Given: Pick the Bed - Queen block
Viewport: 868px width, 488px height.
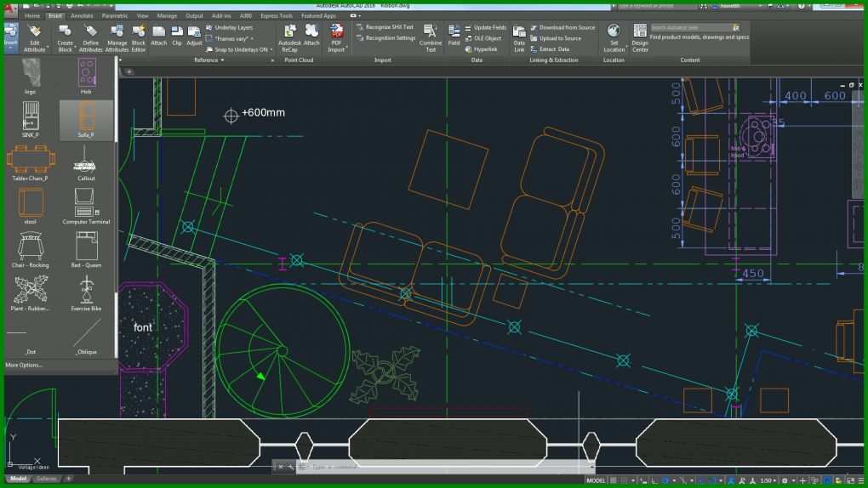Looking at the screenshot, I should (x=86, y=250).
